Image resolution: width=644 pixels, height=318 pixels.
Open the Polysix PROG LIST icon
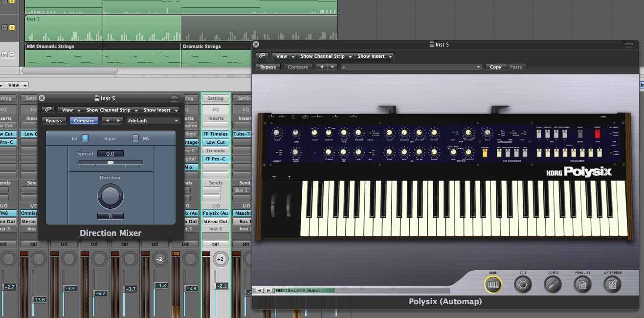[x=583, y=284]
